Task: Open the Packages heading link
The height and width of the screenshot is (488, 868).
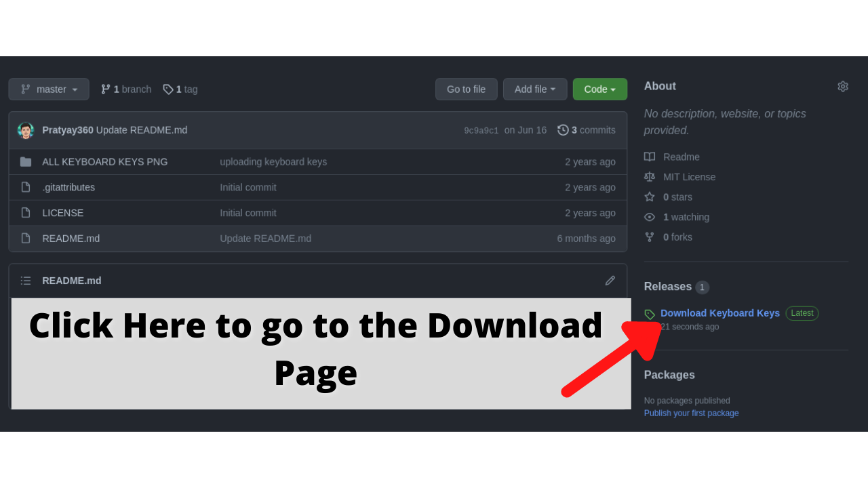Action: [x=669, y=375]
